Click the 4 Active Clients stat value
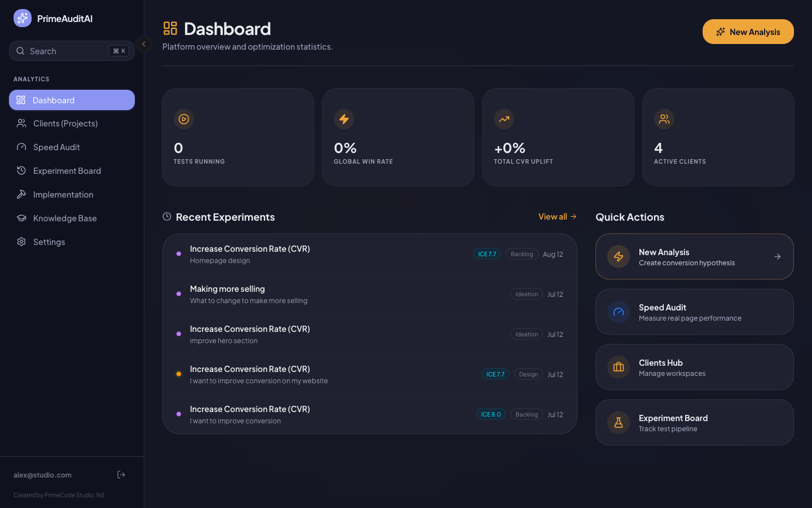The width and height of the screenshot is (812, 508). [659, 148]
